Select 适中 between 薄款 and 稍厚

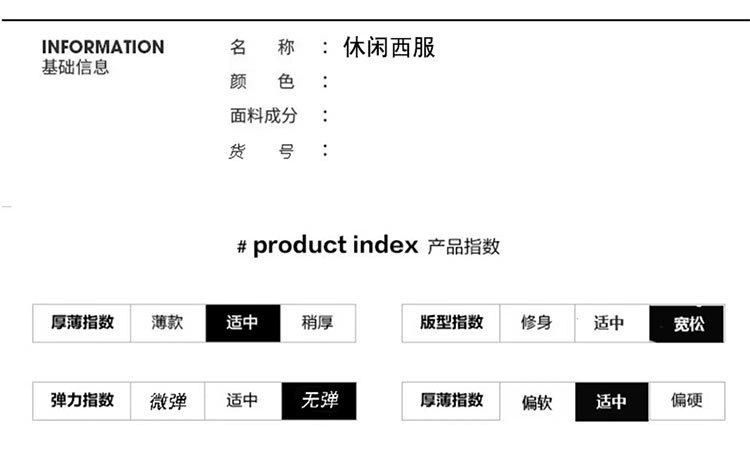pyautogui.click(x=242, y=323)
